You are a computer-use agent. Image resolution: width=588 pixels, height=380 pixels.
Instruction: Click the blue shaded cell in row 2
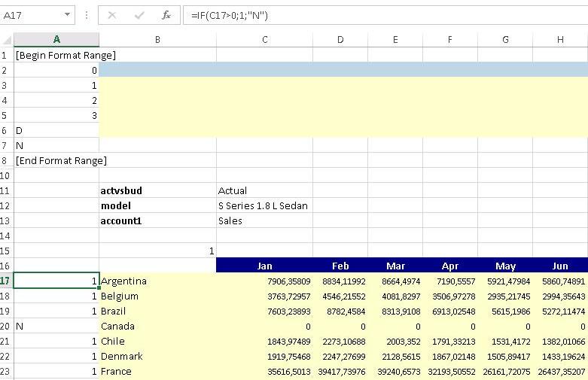coord(157,70)
